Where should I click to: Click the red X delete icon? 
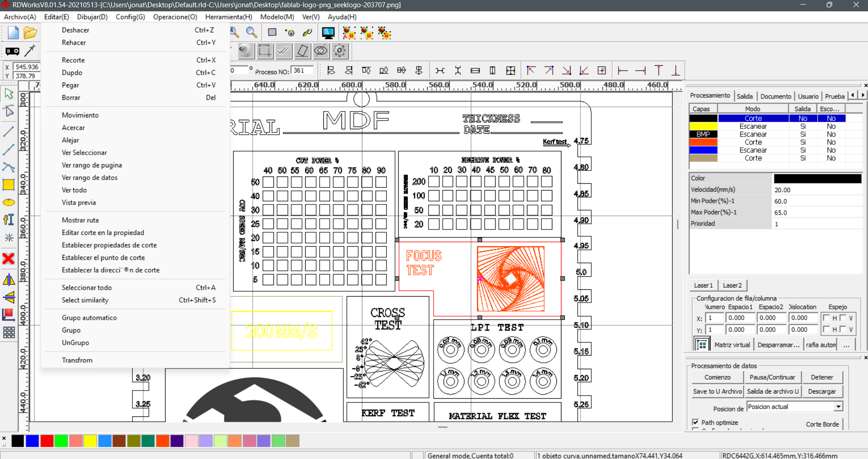click(x=9, y=259)
